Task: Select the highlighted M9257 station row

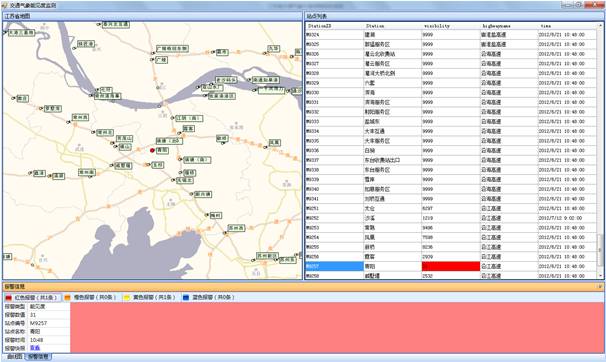Action: (x=451, y=266)
